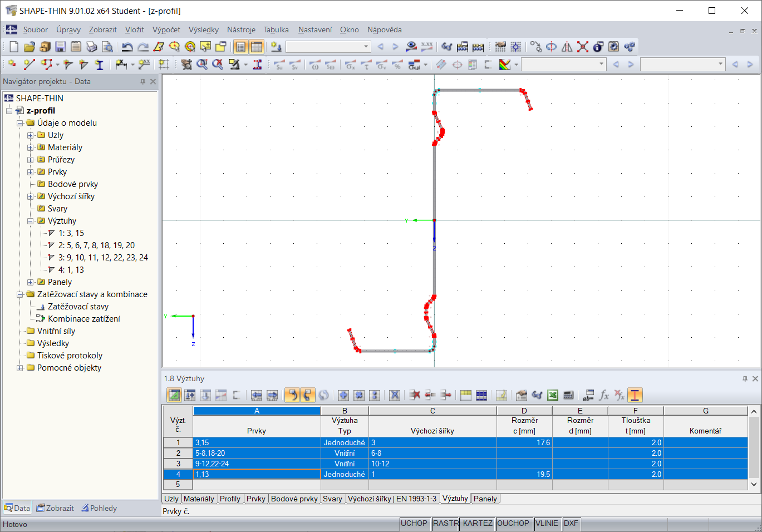Image resolution: width=762 pixels, height=532 pixels.
Task: Toggle the table display button
Action: [257, 47]
